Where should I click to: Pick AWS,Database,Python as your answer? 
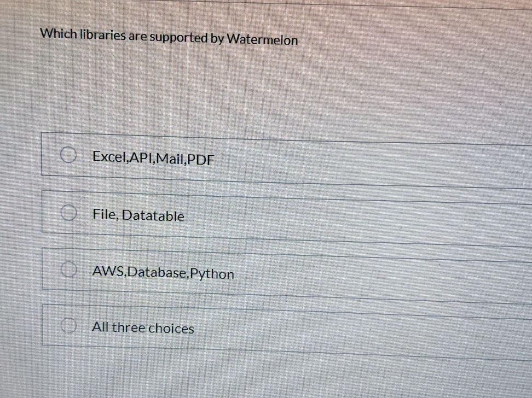[x=163, y=273]
